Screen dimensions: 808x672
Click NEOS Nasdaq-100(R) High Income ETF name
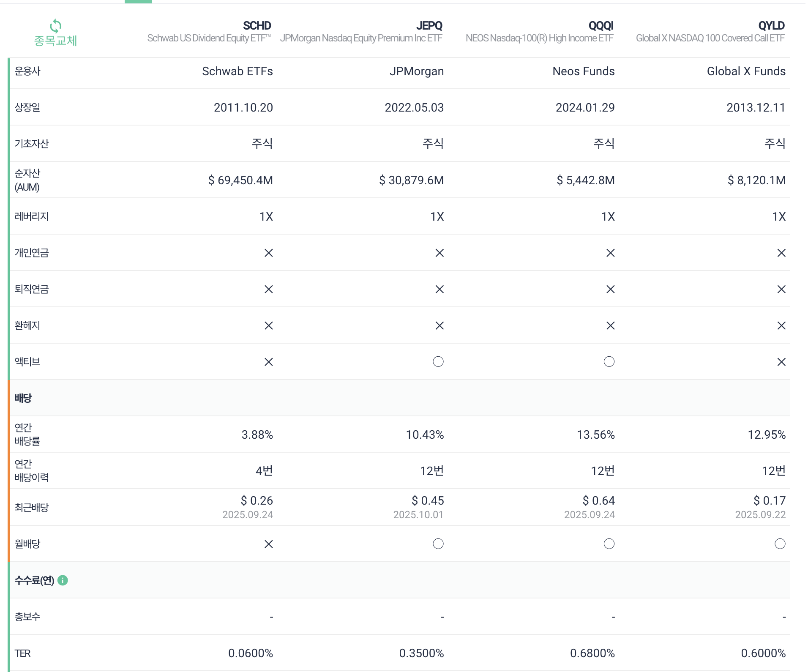(539, 38)
